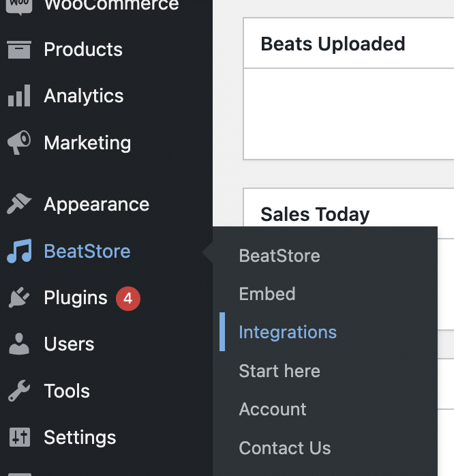The height and width of the screenshot is (476, 454).
Task: Click the Tools wrench icon
Action: point(19,391)
